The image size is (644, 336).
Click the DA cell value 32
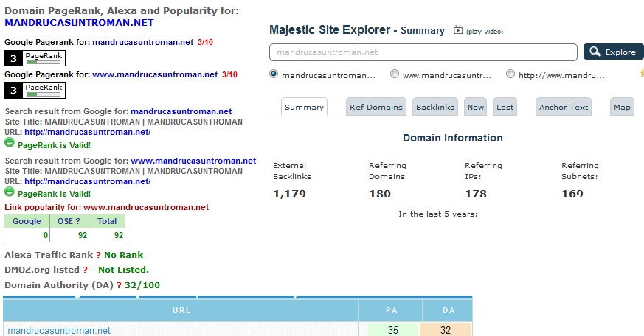click(446, 330)
